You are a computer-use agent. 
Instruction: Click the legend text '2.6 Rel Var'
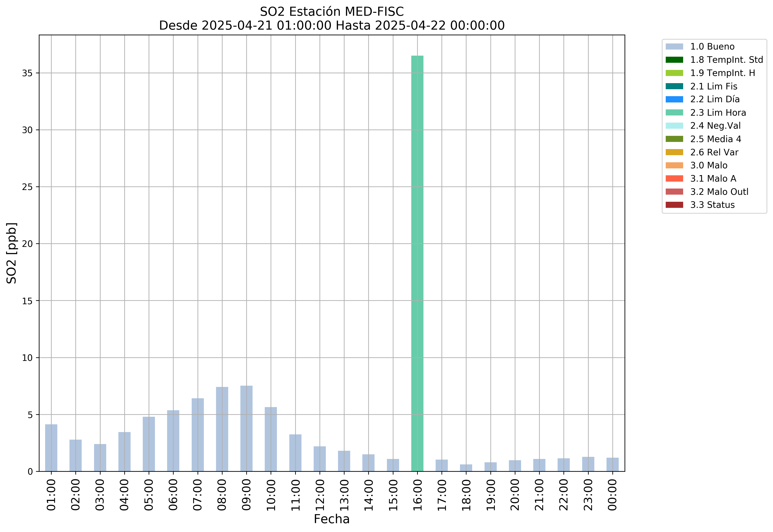[714, 152]
